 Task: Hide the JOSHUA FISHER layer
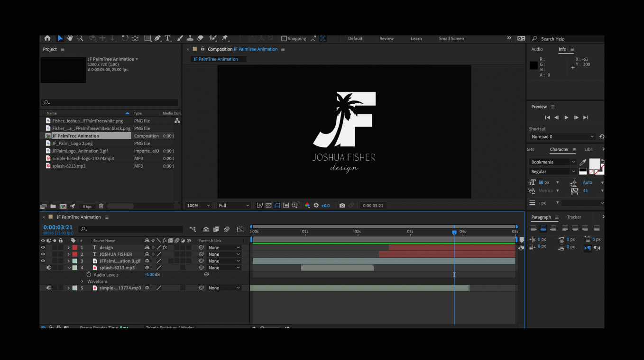point(43,254)
